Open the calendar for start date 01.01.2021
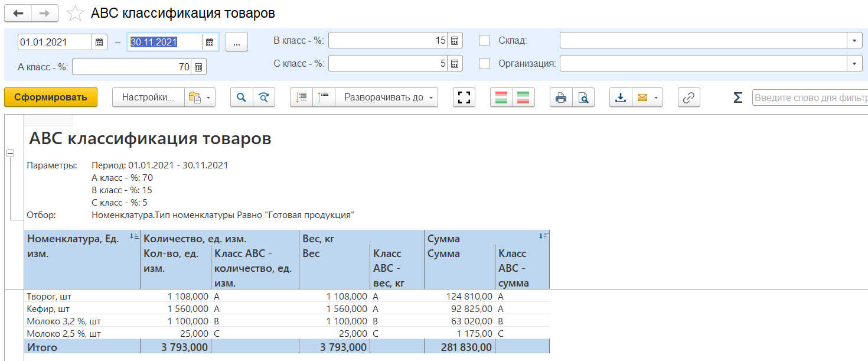The image size is (868, 361). (x=99, y=42)
